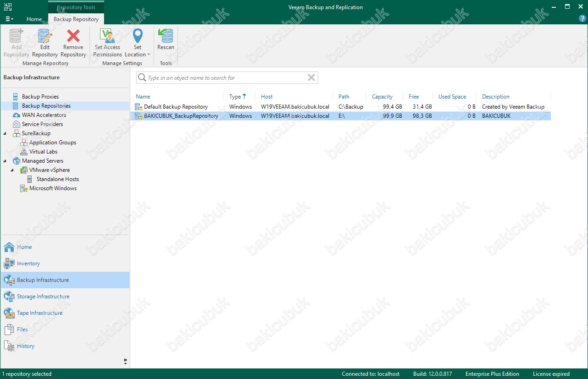588x379 pixels.
Task: Sort by Type column header
Action: [235, 97]
